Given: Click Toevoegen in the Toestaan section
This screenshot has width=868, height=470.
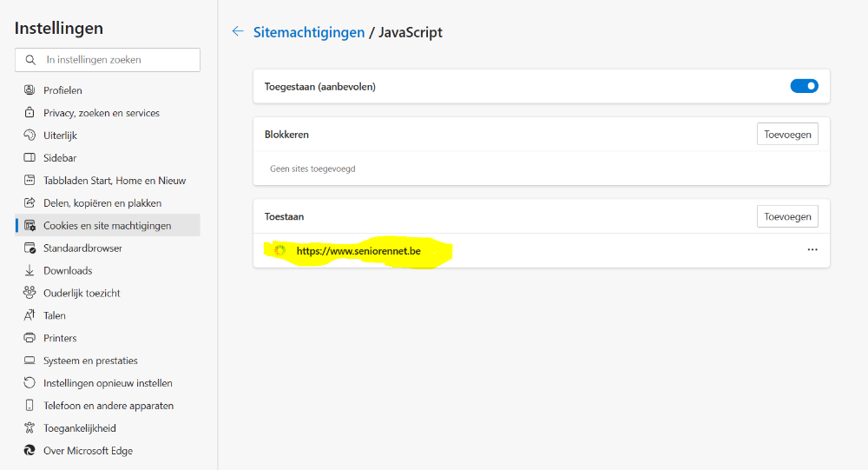Looking at the screenshot, I should 787,216.
